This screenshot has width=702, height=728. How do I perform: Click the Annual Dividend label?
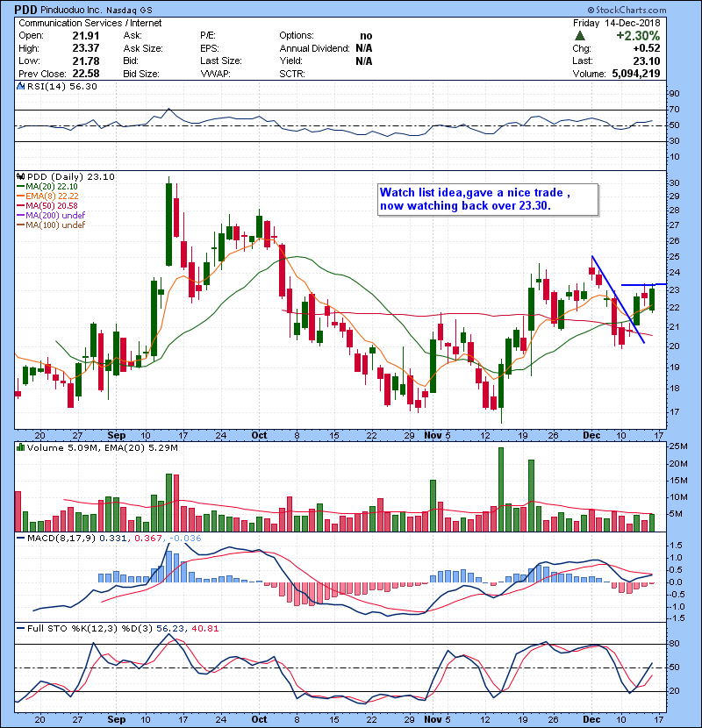pos(314,48)
